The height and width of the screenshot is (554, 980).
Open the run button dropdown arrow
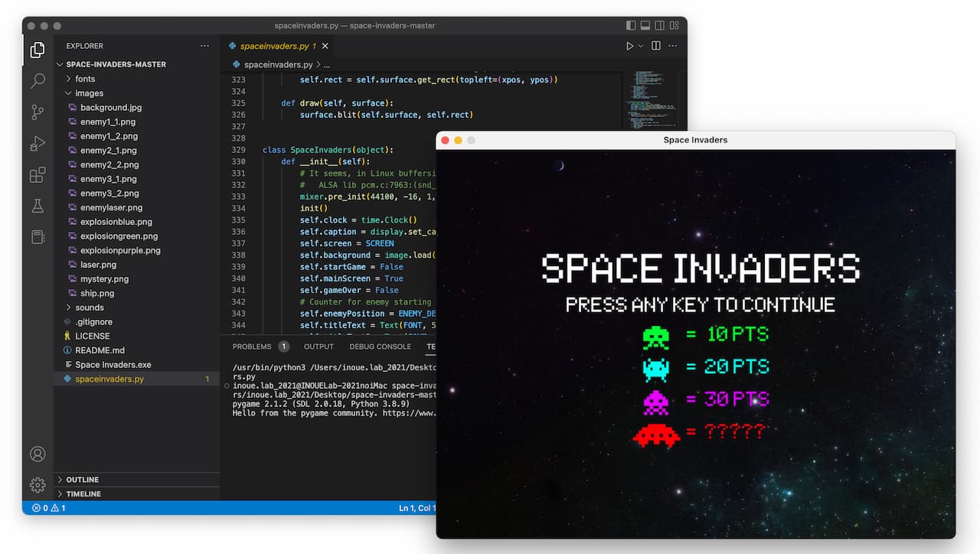click(641, 46)
